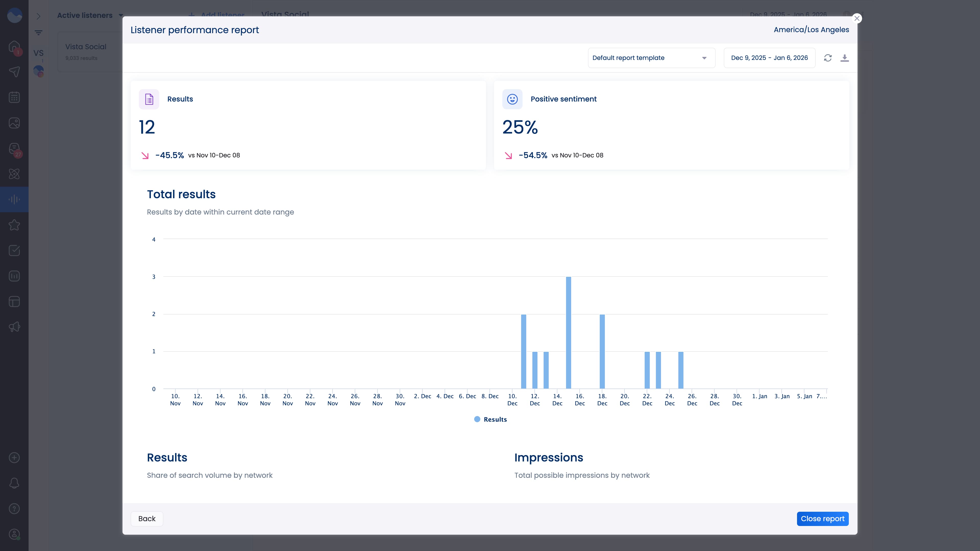Click the Back button
980x551 pixels.
147,519
